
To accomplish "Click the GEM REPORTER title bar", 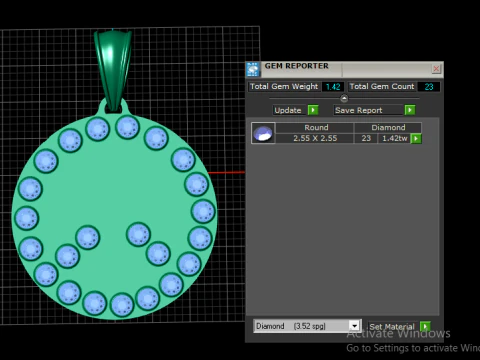I will [343, 68].
